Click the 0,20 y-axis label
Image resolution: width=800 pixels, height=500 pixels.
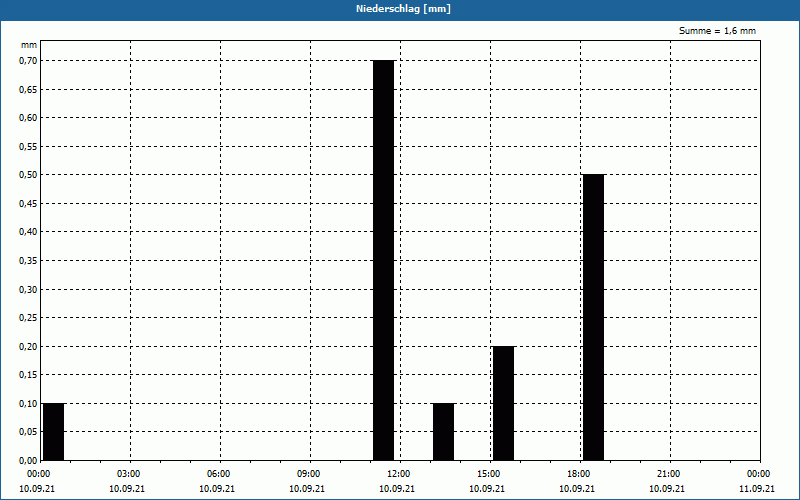[x=28, y=346]
